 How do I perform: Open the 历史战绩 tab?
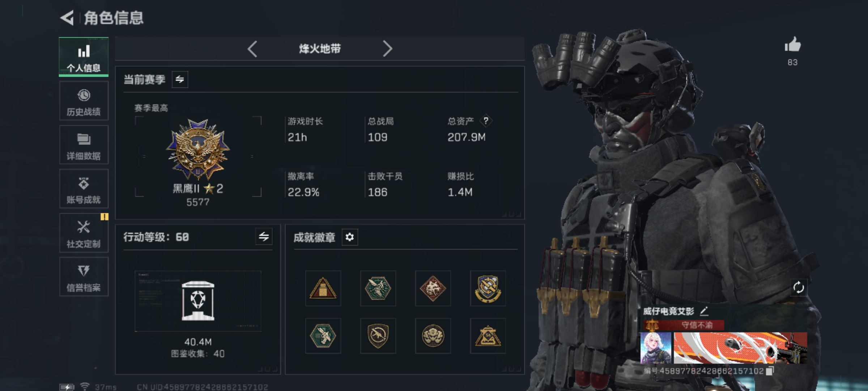pos(84,101)
